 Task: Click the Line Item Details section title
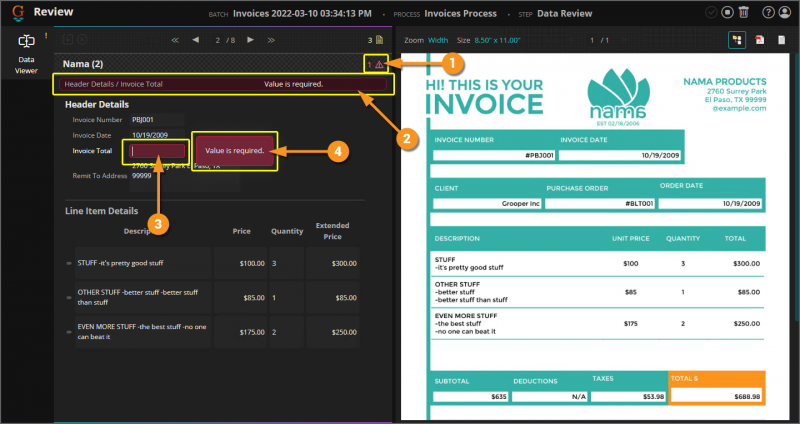pyautogui.click(x=102, y=211)
